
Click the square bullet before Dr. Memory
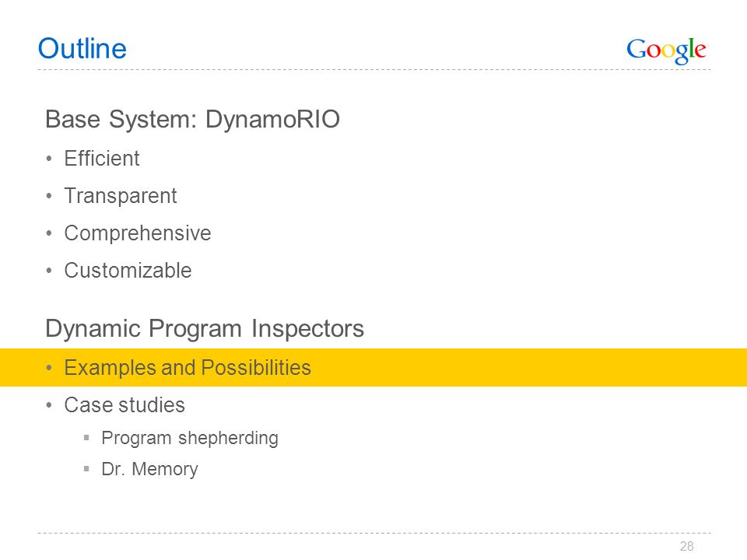click(86, 468)
